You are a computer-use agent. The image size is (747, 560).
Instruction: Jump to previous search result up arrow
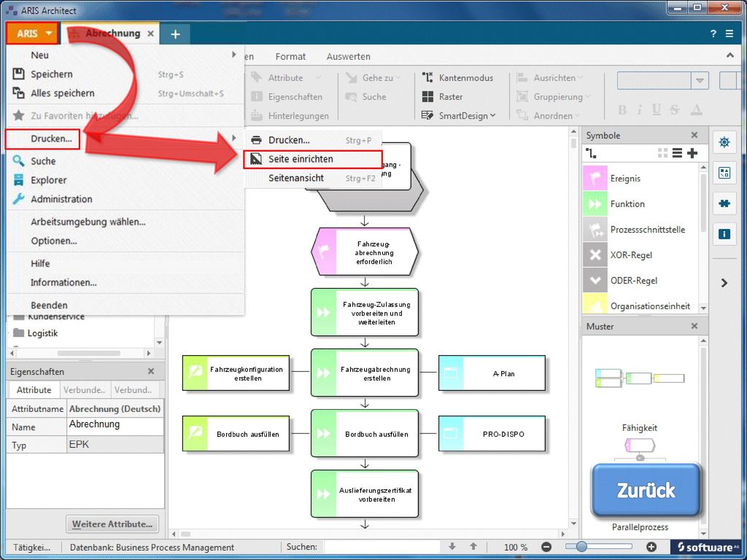pyautogui.click(x=473, y=547)
